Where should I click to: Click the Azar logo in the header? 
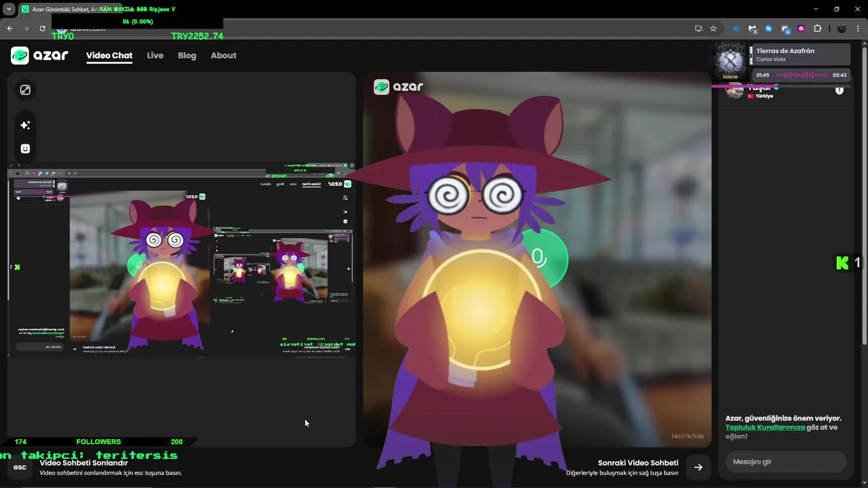[x=39, y=56]
